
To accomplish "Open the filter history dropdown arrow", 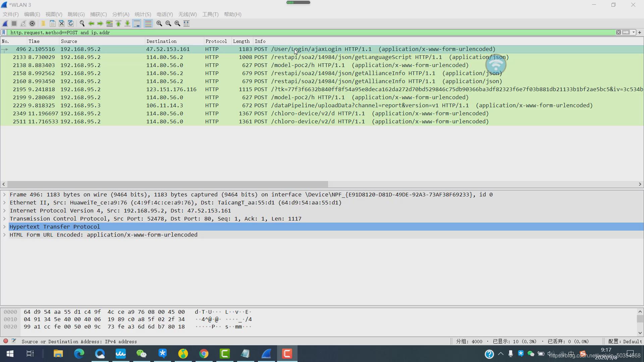I will point(633,33).
